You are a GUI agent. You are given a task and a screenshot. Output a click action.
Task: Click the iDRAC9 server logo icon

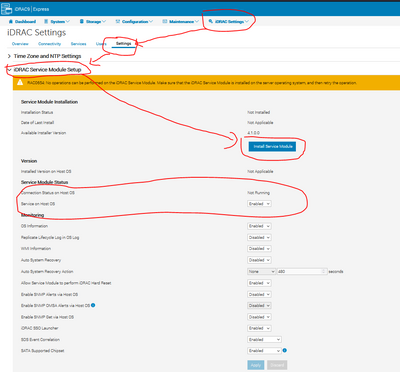[7, 9]
